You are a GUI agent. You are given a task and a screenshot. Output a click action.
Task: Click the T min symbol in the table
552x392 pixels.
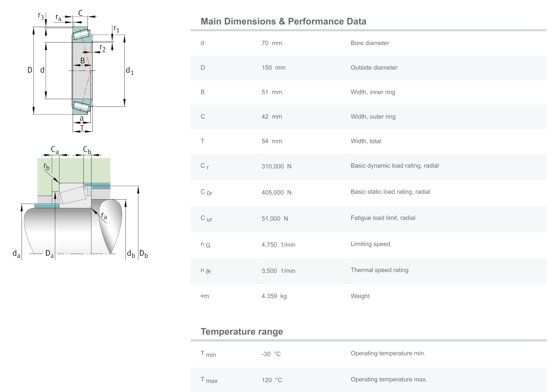(x=208, y=354)
